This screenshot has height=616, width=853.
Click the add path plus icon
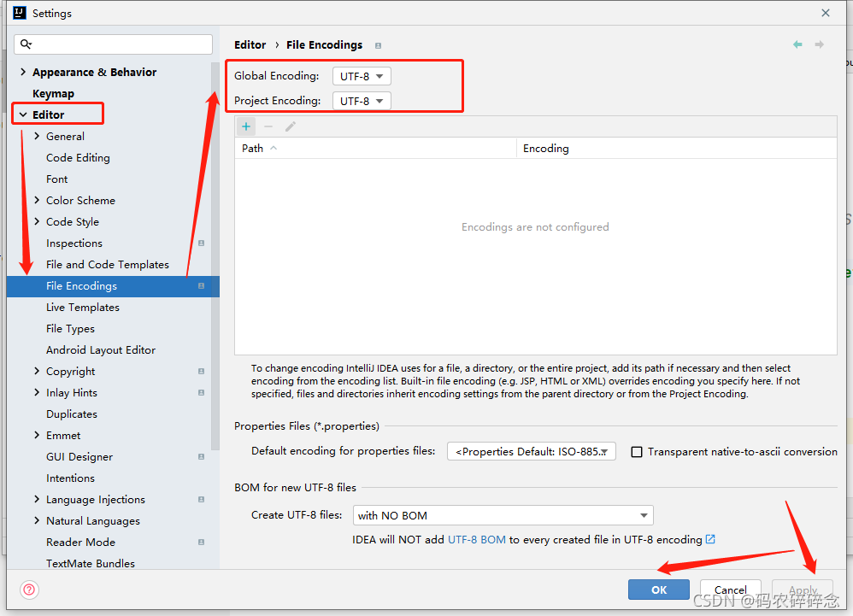(246, 126)
